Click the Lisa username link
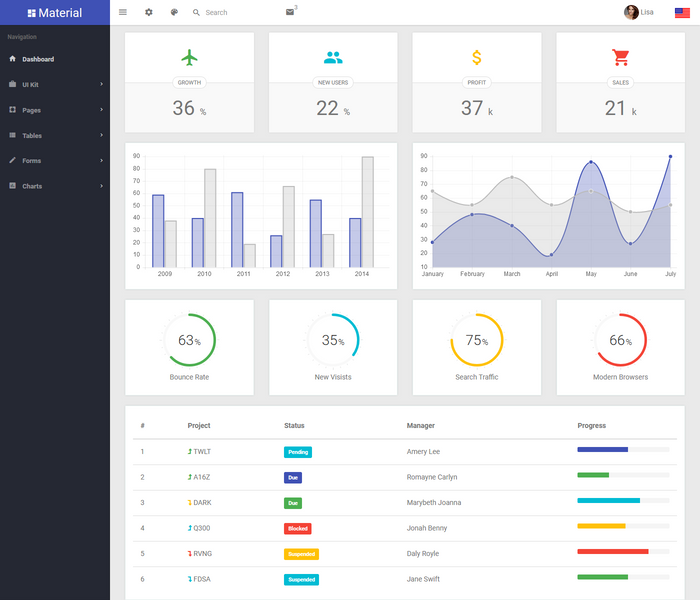 tap(647, 12)
